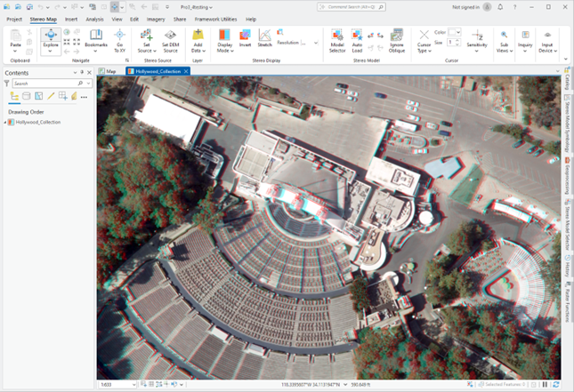The height and width of the screenshot is (392, 574).
Task: Pause drawing using status bar pause button
Action: [545, 385]
